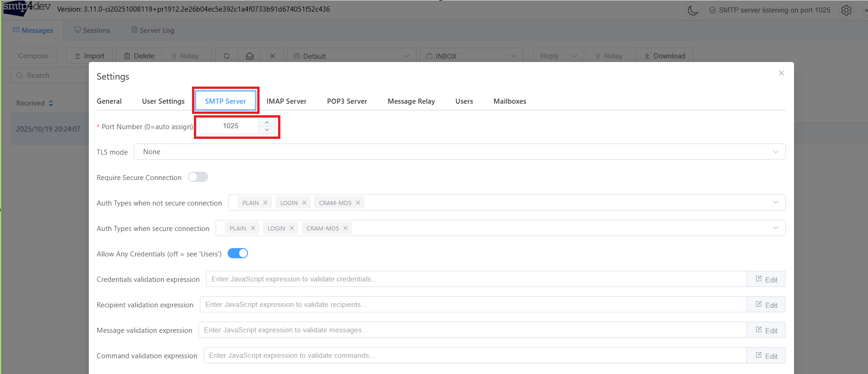Click the Reply button

coord(550,56)
